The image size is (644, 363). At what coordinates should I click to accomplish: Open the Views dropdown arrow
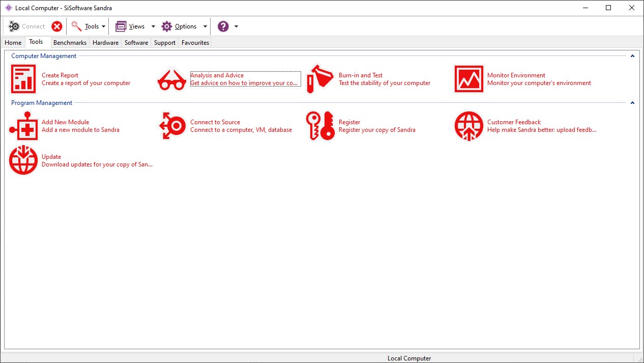pyautogui.click(x=153, y=26)
